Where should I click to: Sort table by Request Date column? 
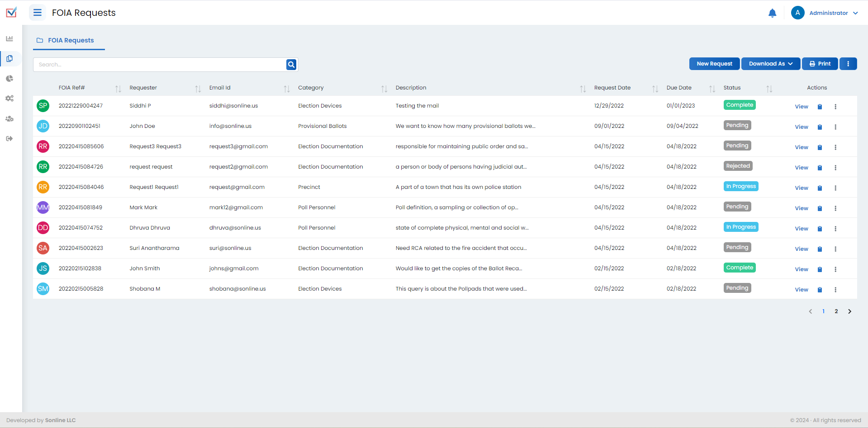click(655, 89)
